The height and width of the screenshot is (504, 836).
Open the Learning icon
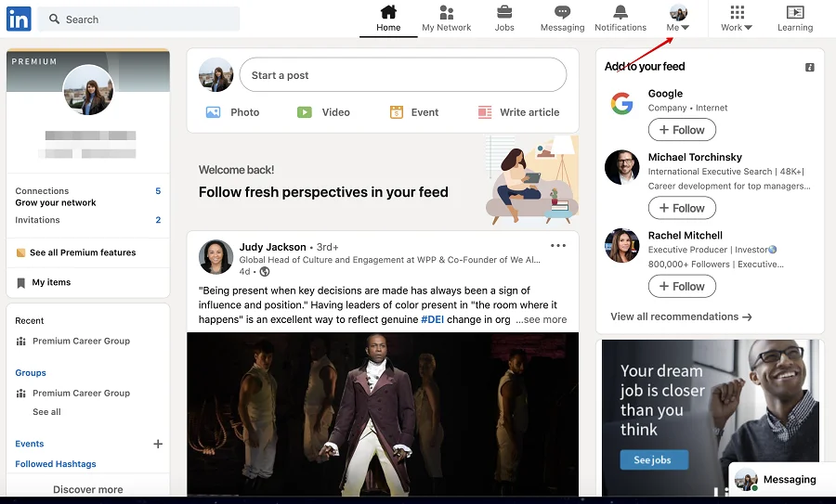[794, 13]
